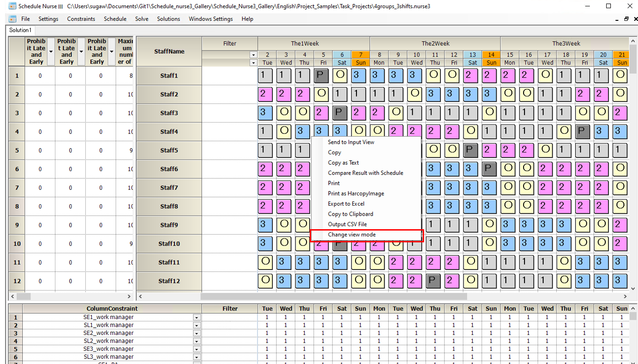
Task: Click the minimize child window icon near Help menu
Action: click(617, 19)
